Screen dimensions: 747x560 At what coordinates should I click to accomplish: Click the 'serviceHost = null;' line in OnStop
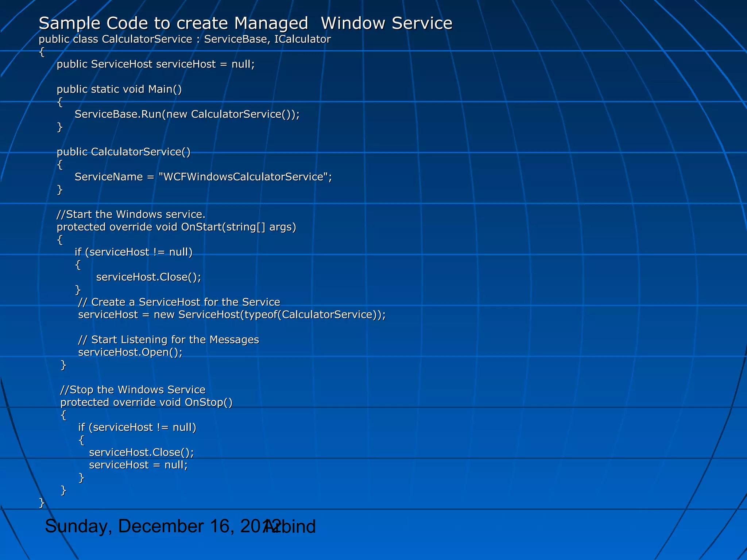[138, 465]
